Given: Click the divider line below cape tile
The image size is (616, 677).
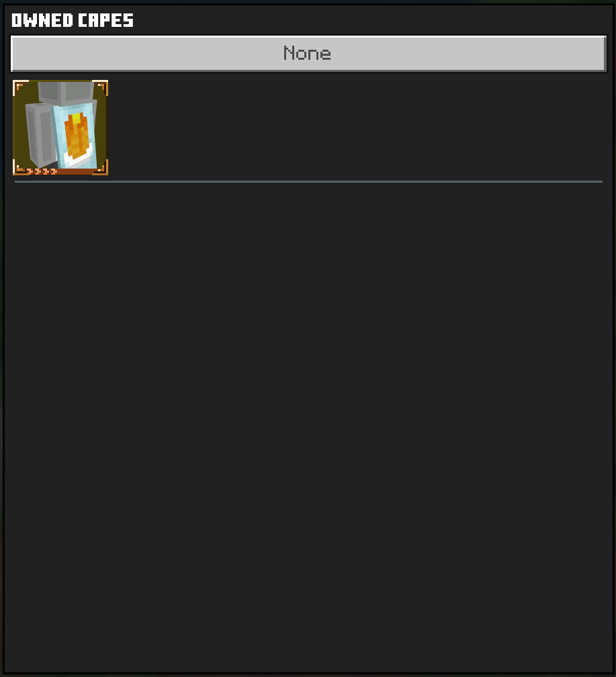Looking at the screenshot, I should click(x=308, y=182).
